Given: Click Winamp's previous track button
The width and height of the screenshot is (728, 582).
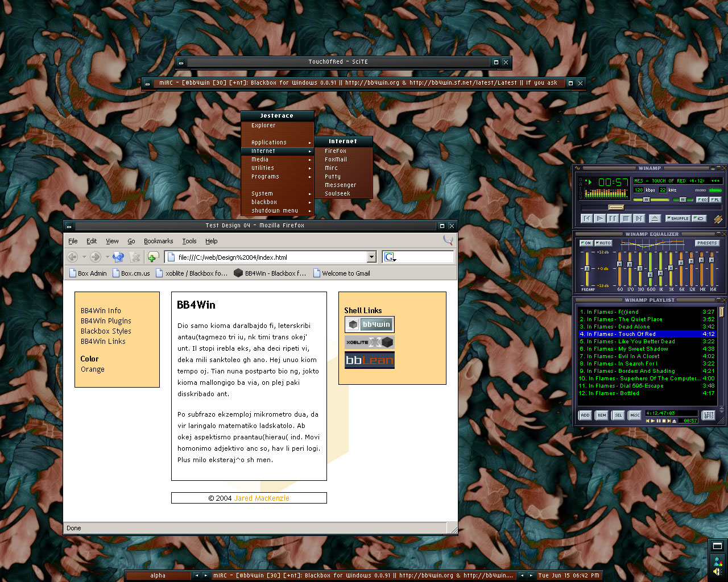Looking at the screenshot, I should click(587, 218).
